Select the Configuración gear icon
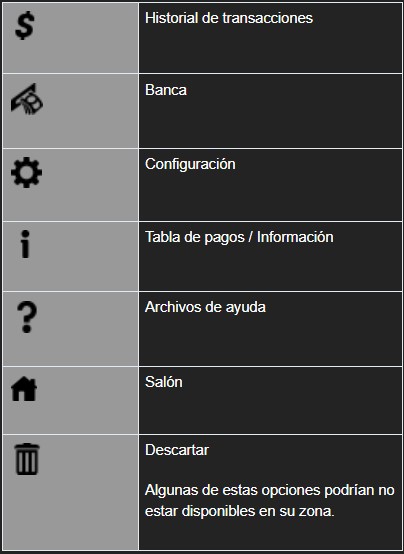Viewport: 404px width, 554px height. 27,172
